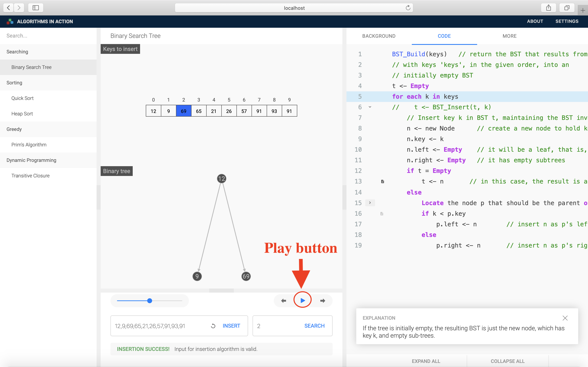588x367 pixels.
Task: Step forward with the right arrow
Action: click(x=323, y=301)
